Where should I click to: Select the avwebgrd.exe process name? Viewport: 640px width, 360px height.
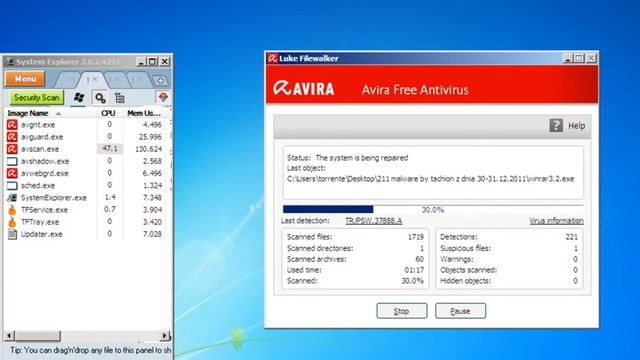44,173
